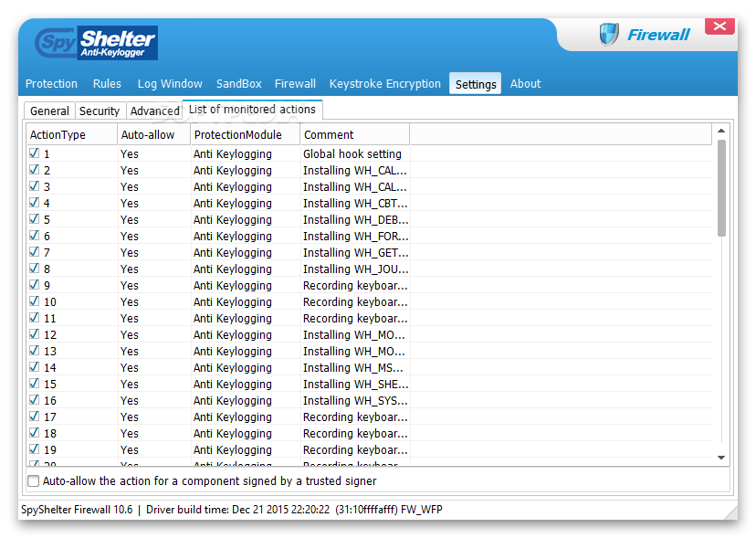The width and height of the screenshot is (756, 538).
Task: Select 'Installing WH_FOR...' comment cell
Action: click(x=356, y=236)
